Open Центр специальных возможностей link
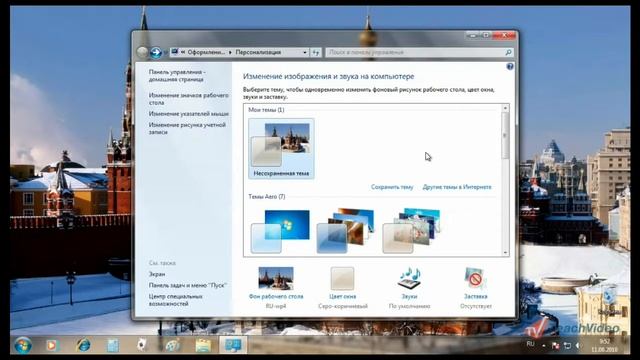The width and height of the screenshot is (640, 360). (x=176, y=300)
